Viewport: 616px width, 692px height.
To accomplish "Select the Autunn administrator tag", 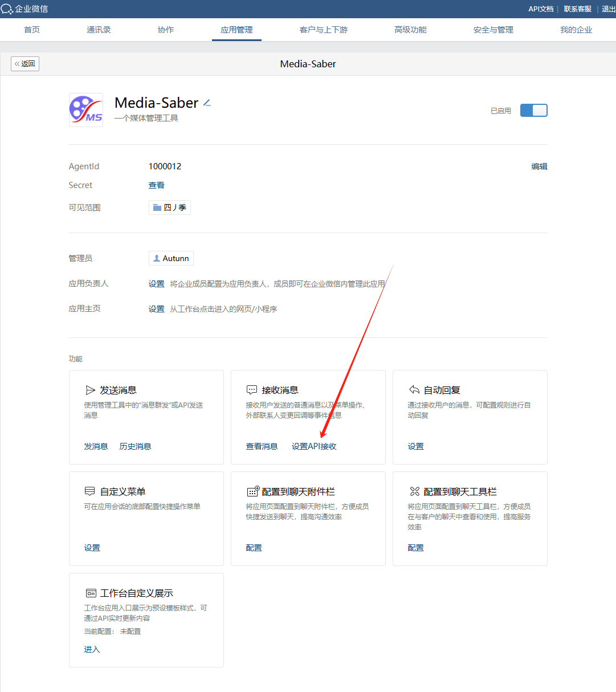I will point(171,258).
